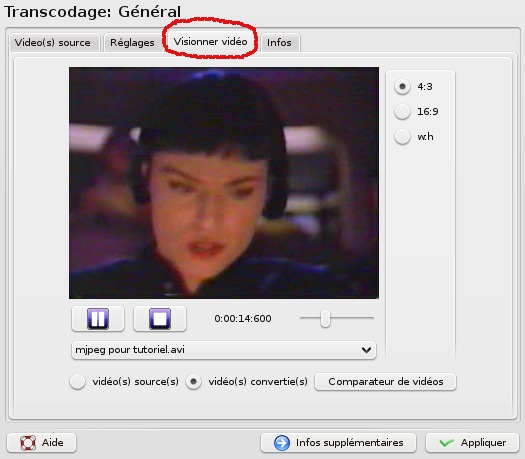
Task: Open the mjpeg pour tutoriel.avi dropdown
Action: point(224,350)
